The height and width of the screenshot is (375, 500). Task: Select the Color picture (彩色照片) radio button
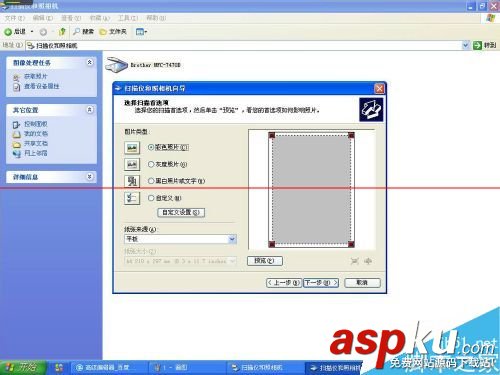pos(151,147)
